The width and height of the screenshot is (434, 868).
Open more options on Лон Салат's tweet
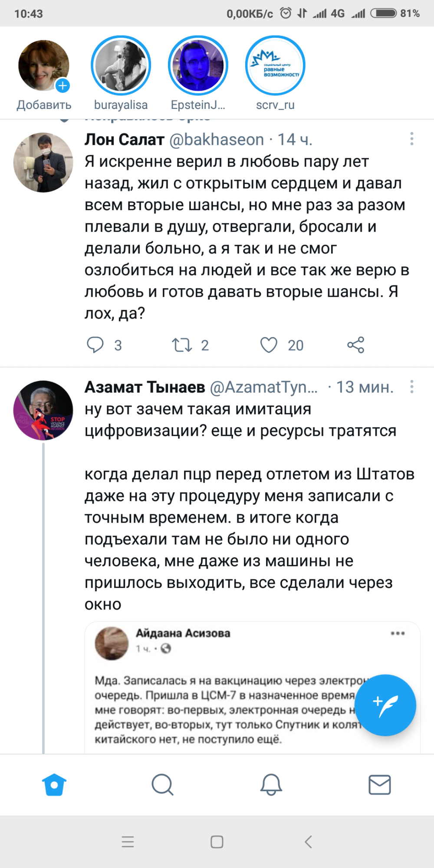[x=411, y=139]
